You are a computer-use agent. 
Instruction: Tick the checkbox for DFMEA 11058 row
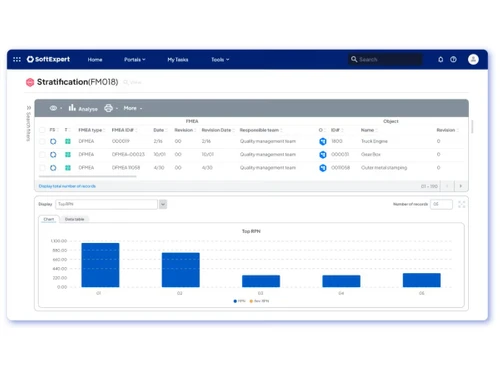click(42, 168)
